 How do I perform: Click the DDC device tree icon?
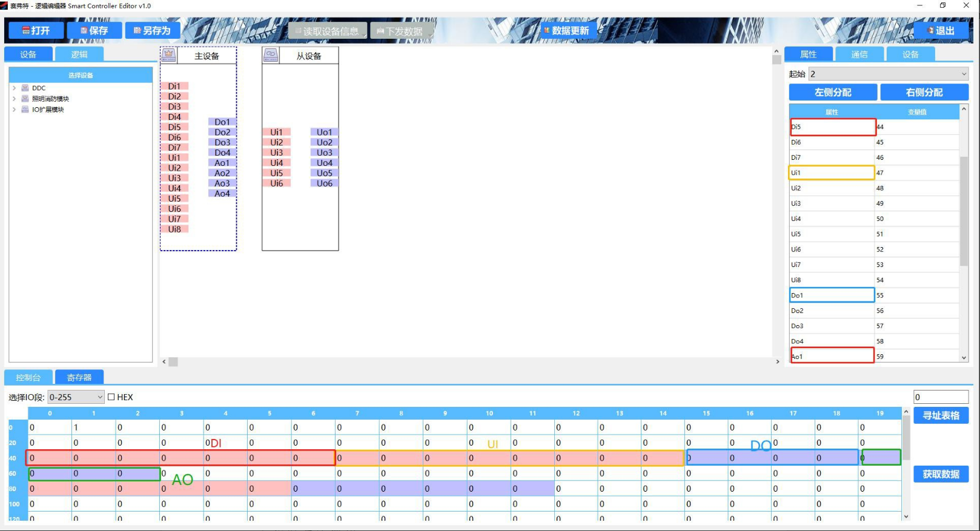(25, 88)
